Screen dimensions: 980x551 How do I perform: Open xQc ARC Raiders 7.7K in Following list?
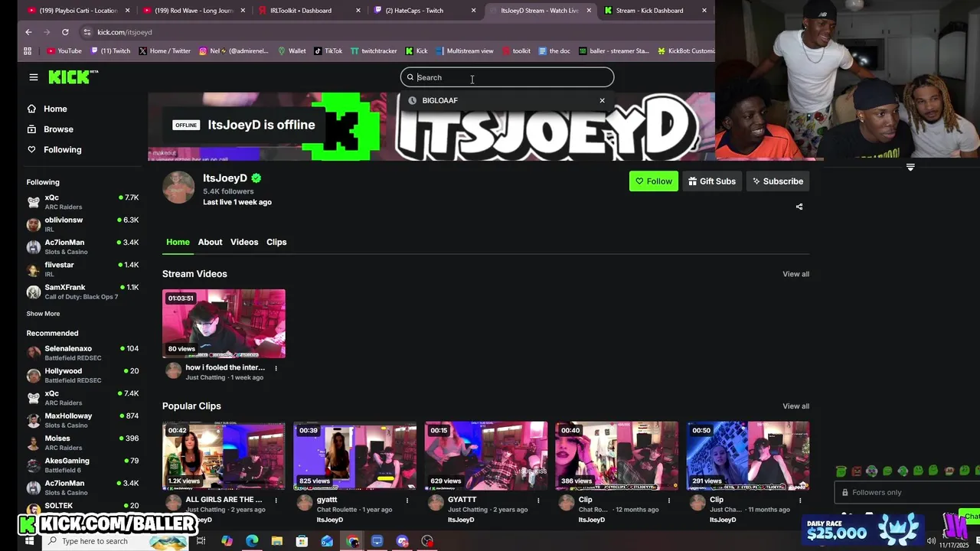[83, 202]
